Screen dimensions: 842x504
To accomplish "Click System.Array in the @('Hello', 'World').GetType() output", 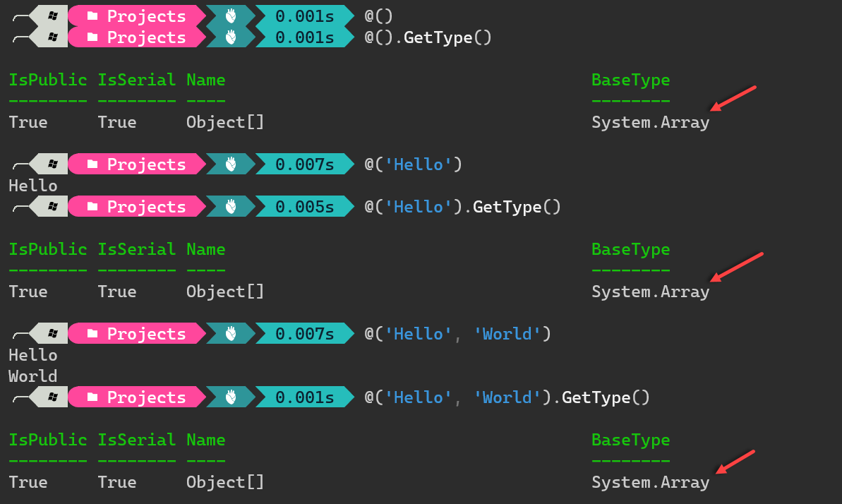I will tap(650, 483).
